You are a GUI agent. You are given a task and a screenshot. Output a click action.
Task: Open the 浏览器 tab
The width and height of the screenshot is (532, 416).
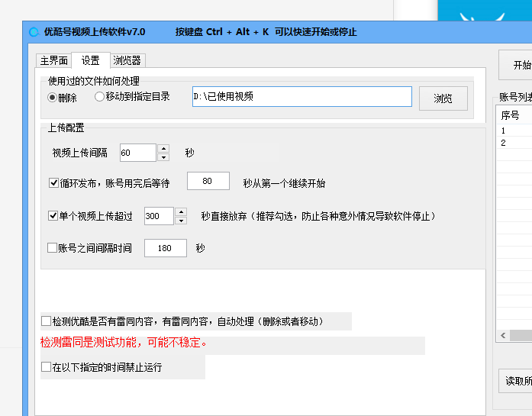tap(127, 61)
